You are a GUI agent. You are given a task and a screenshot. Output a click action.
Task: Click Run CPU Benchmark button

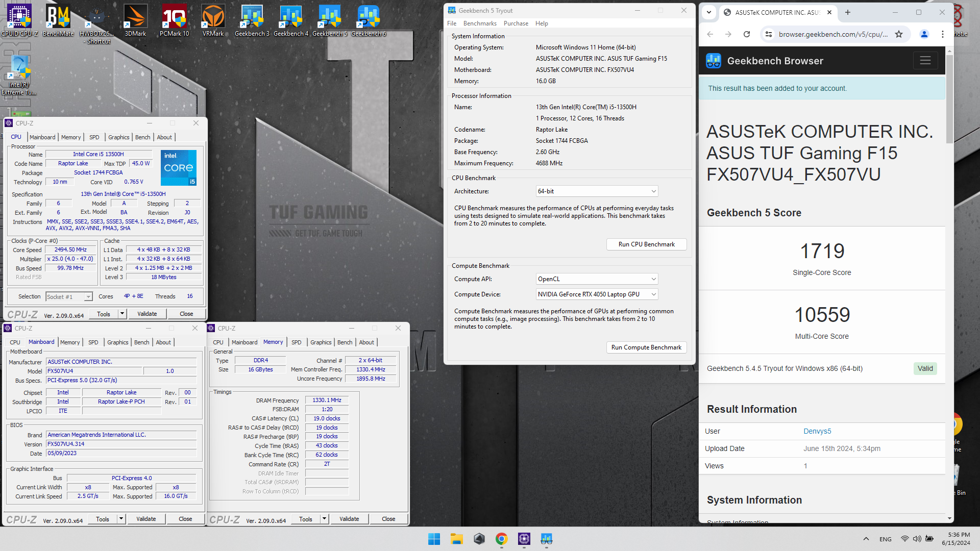point(646,244)
